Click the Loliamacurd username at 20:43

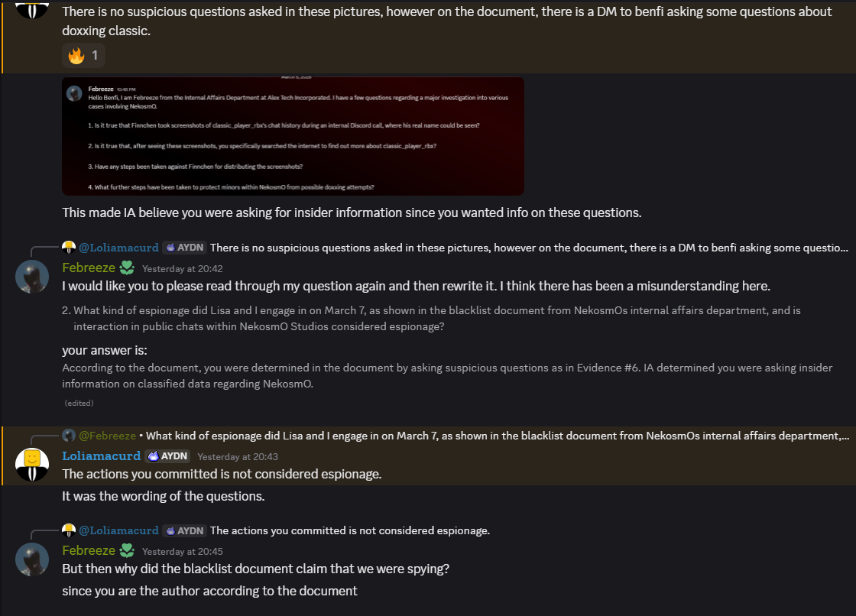(x=101, y=456)
